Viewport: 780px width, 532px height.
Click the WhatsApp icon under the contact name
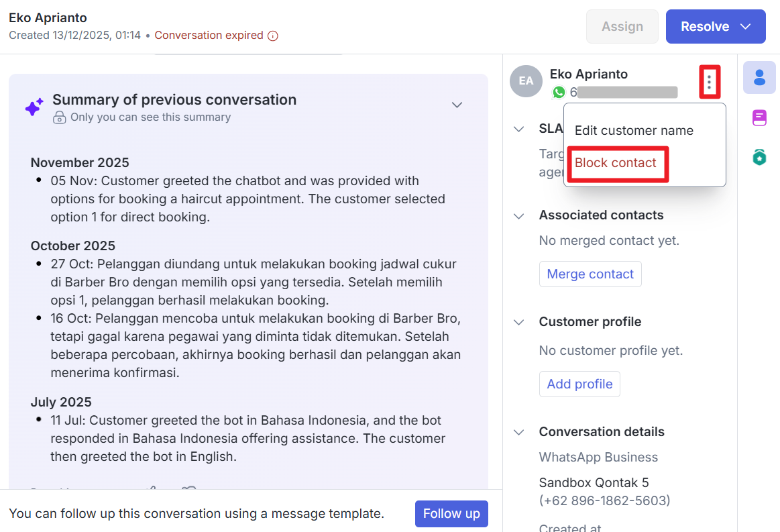[559, 93]
